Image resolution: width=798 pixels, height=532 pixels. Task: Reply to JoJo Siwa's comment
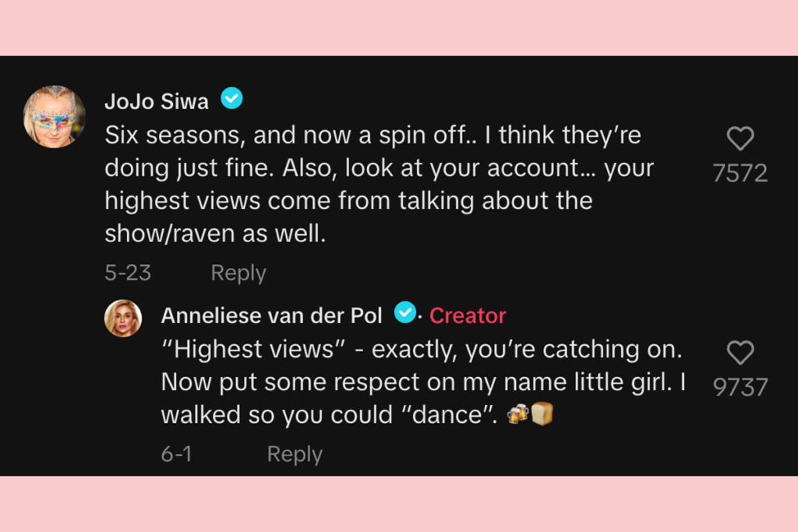(x=238, y=273)
